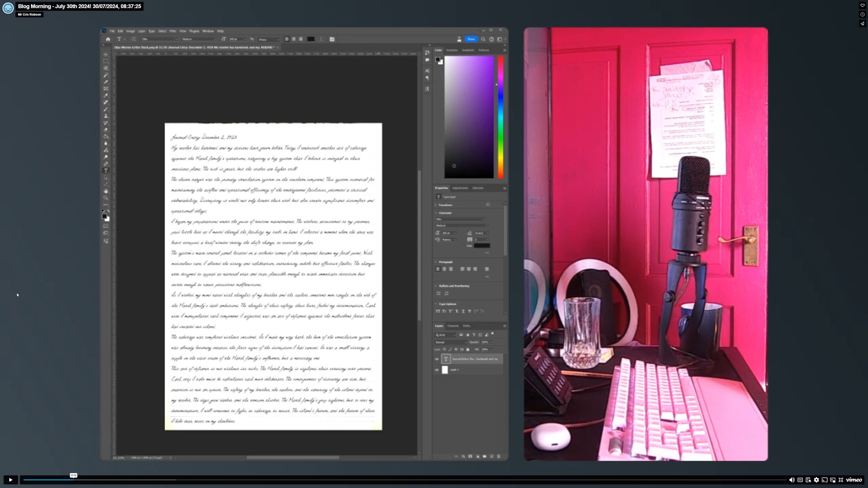Mute the video volume
This screenshot has height=488, width=868.
click(x=792, y=480)
